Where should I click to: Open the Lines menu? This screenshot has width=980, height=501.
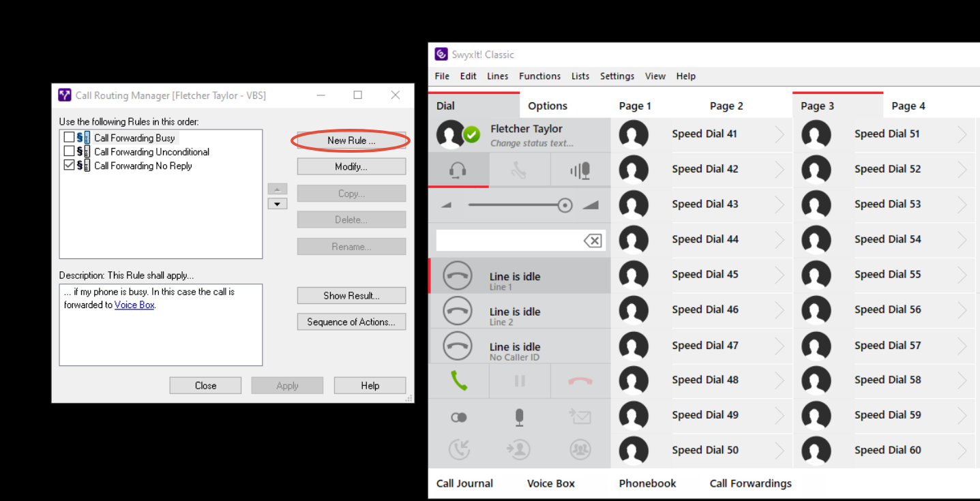497,76
